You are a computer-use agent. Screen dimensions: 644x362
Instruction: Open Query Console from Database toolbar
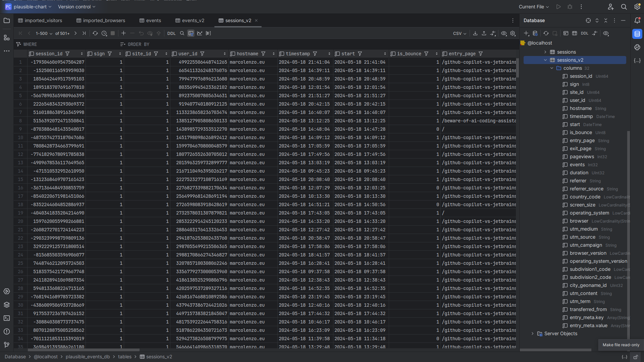566,34
